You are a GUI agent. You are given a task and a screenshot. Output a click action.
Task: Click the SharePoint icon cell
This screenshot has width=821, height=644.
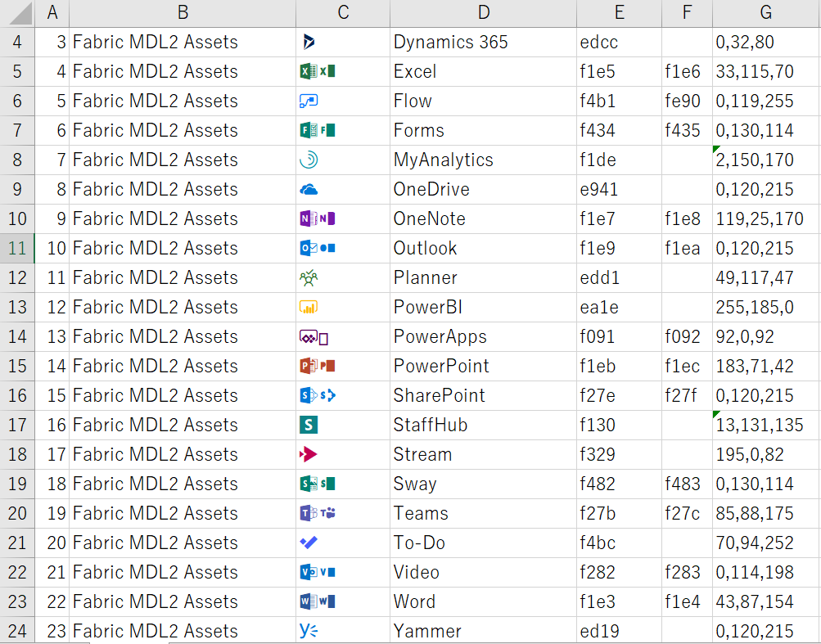[x=343, y=395]
